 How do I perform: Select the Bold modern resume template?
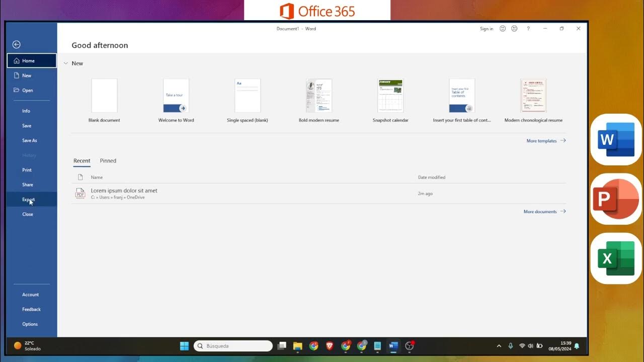(319, 101)
